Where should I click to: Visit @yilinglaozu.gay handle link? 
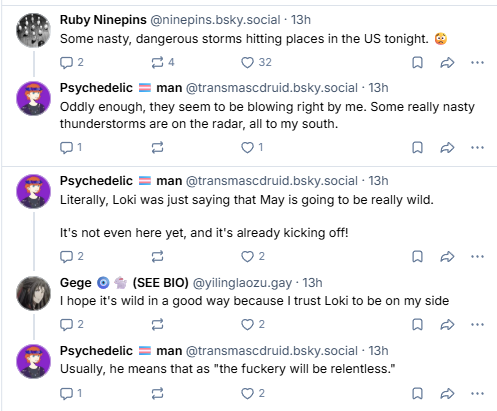[242, 283]
